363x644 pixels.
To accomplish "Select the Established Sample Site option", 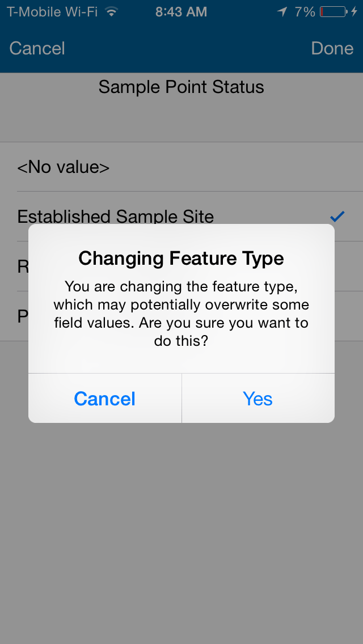I will [x=116, y=216].
